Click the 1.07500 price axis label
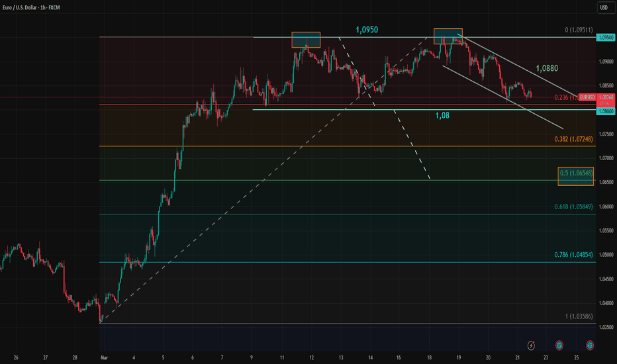 (606, 134)
